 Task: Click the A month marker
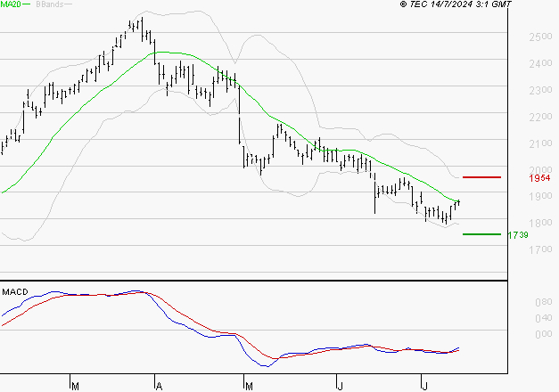[159, 387]
